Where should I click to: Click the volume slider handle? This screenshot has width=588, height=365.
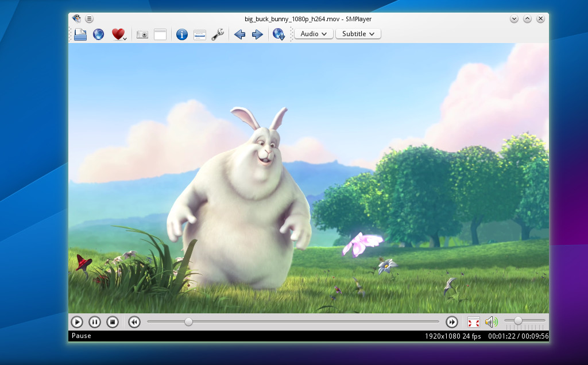point(518,321)
